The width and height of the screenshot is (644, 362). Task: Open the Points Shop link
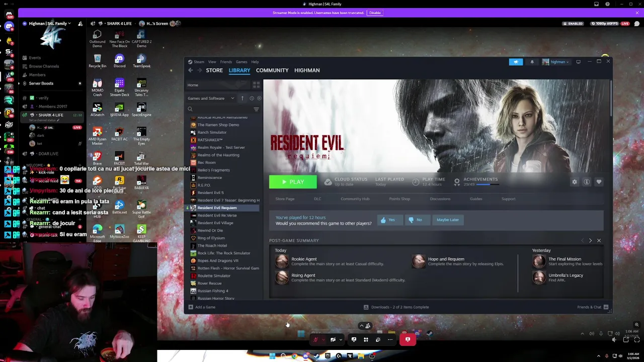point(399,199)
